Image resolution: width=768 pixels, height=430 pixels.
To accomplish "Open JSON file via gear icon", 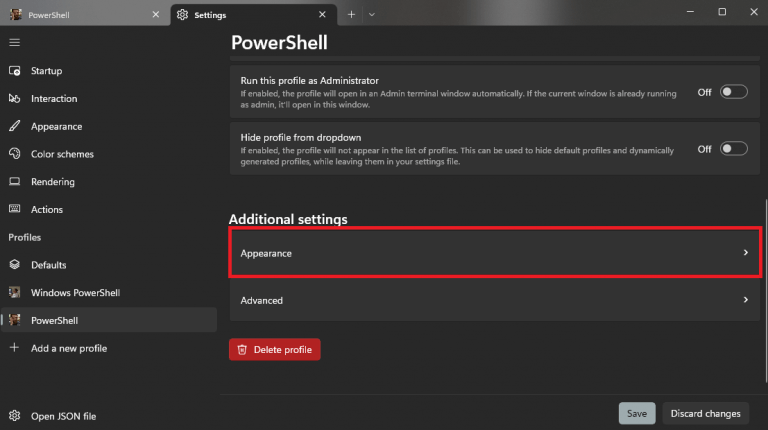I will (15, 416).
